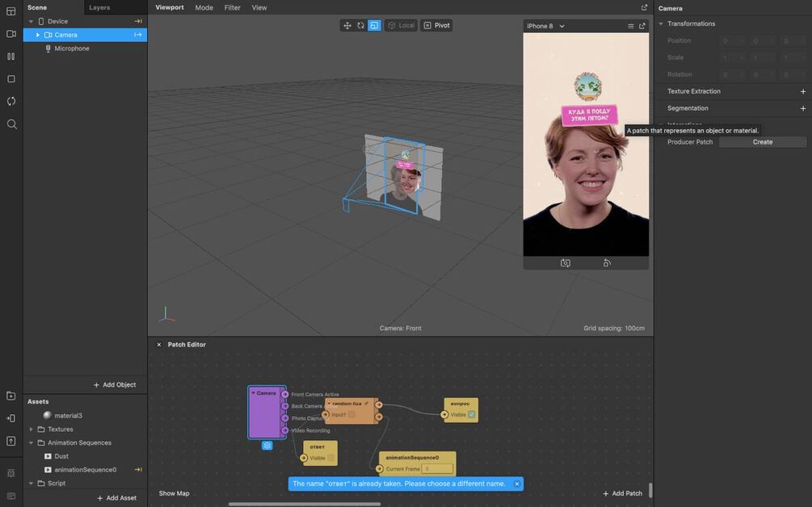Toggle Local coordinate mode button
Image resolution: width=812 pixels, height=507 pixels.
coord(401,25)
